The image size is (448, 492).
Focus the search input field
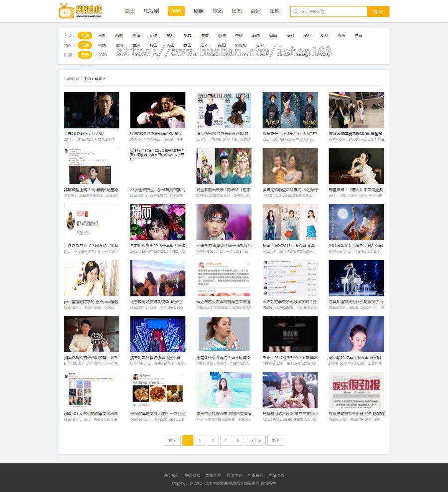(331, 11)
